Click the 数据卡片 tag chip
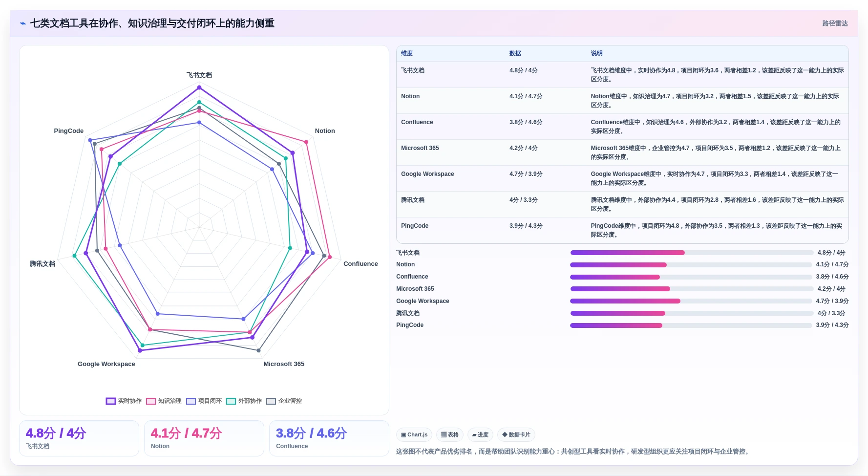Screen dimensions: 868x476 (x=516, y=434)
